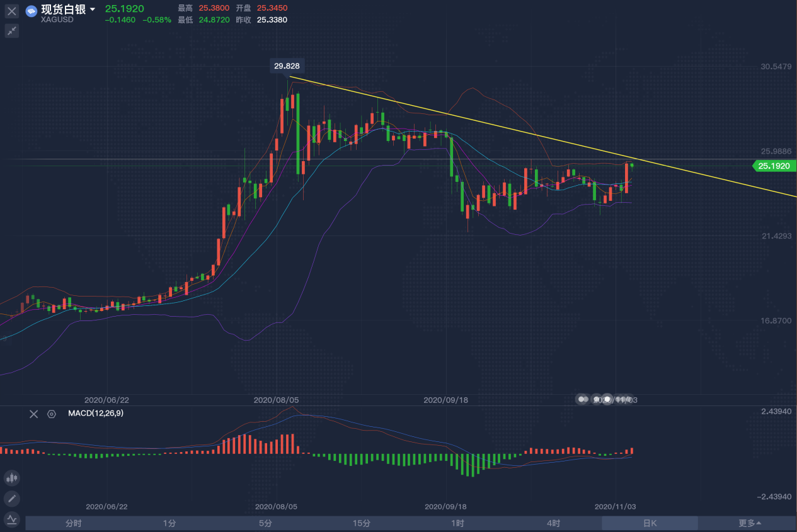Close the chart with the top-left X icon

coord(11,11)
